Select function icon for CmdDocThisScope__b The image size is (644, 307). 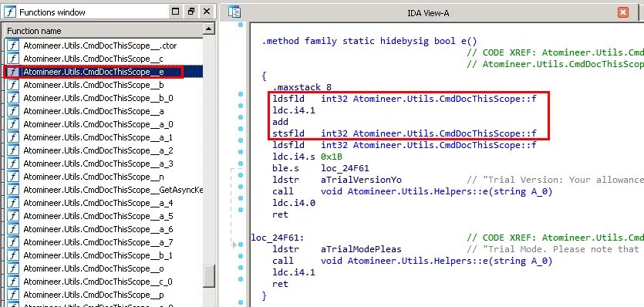pos(13,85)
